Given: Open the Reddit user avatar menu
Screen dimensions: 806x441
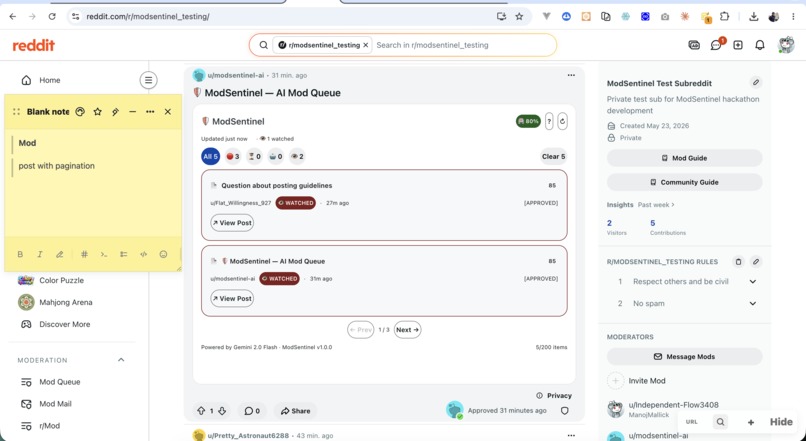Looking at the screenshot, I should [x=786, y=45].
